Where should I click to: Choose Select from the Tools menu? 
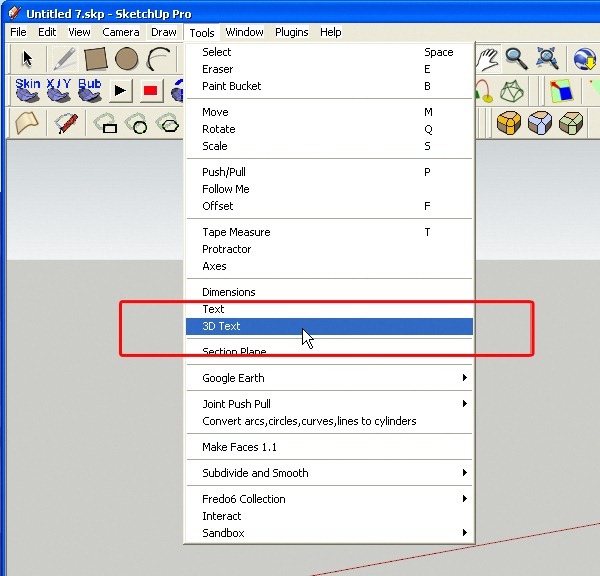click(x=329, y=52)
